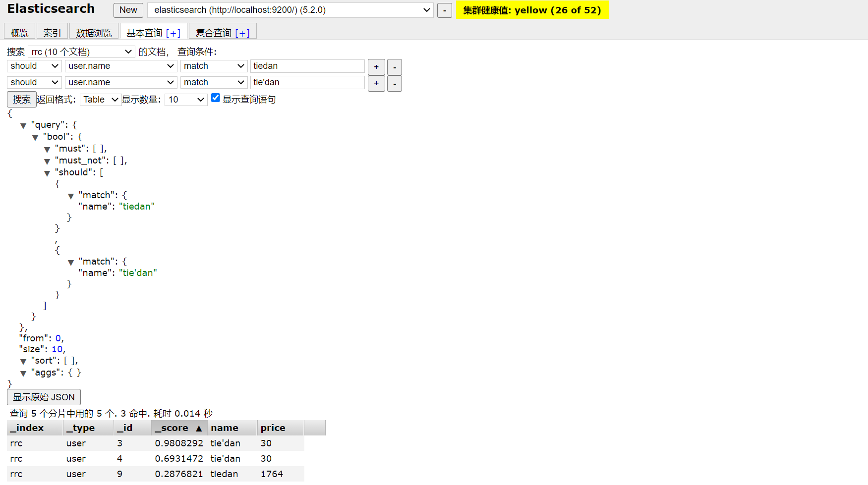Click the "tiedan" green string value in JSON
868x485 pixels.
137,207
